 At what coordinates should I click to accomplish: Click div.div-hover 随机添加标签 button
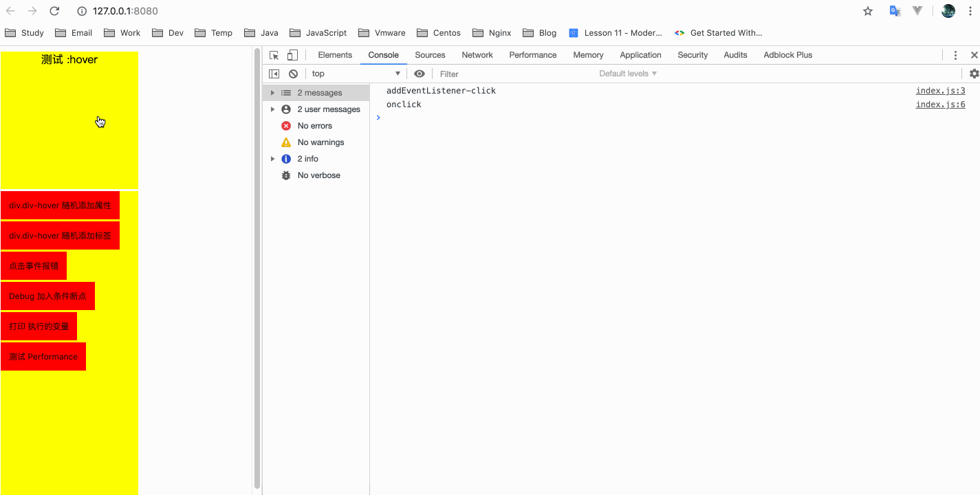(x=60, y=236)
